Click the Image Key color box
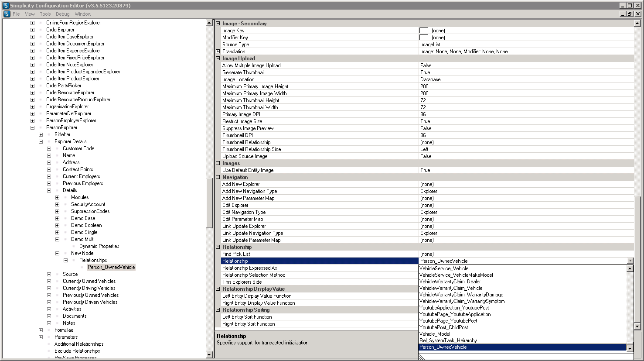Image resolution: width=644 pixels, height=361 pixels. [424, 31]
